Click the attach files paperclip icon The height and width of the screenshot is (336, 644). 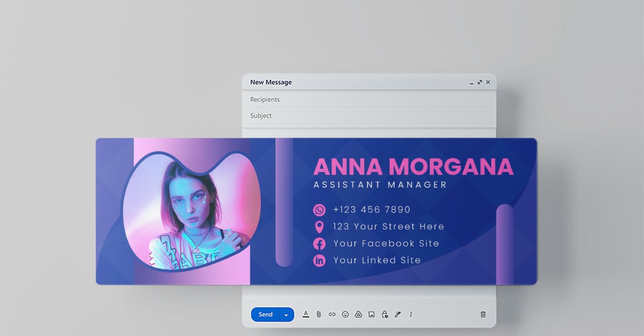tap(319, 315)
